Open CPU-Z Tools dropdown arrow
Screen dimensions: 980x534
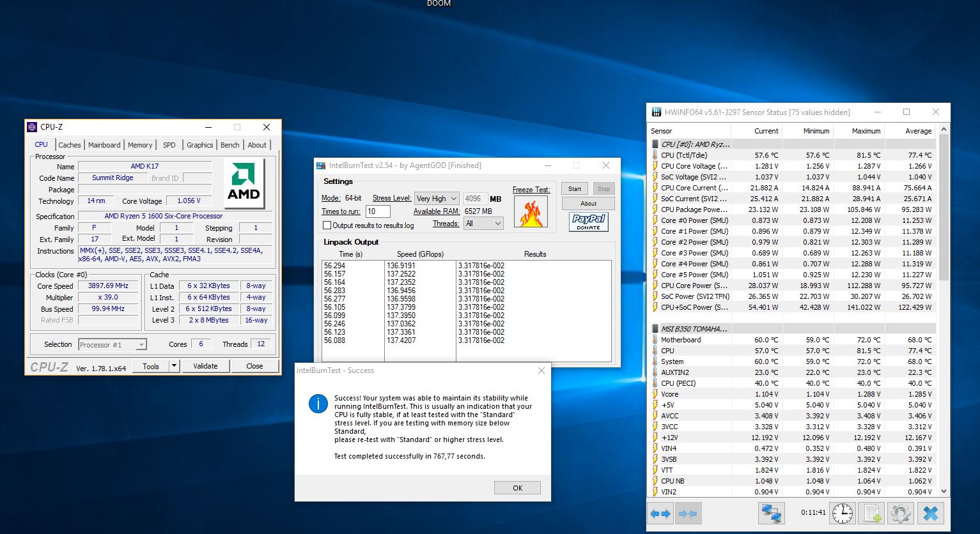(x=174, y=366)
